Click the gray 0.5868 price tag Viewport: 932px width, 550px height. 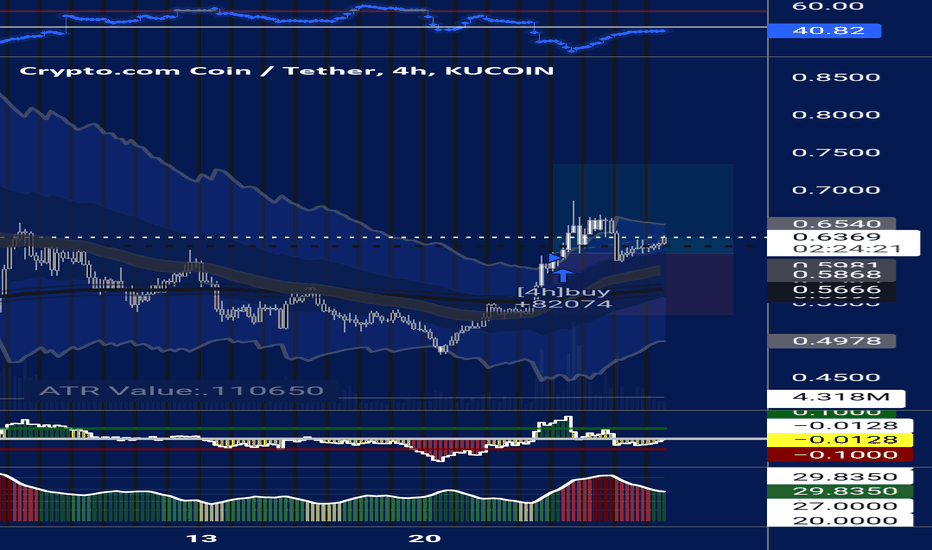(x=832, y=275)
